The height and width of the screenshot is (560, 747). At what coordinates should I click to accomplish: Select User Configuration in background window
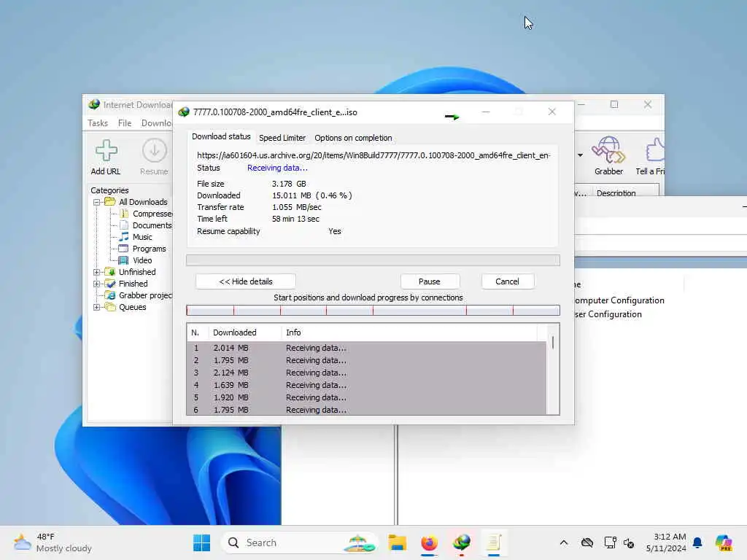coord(608,314)
